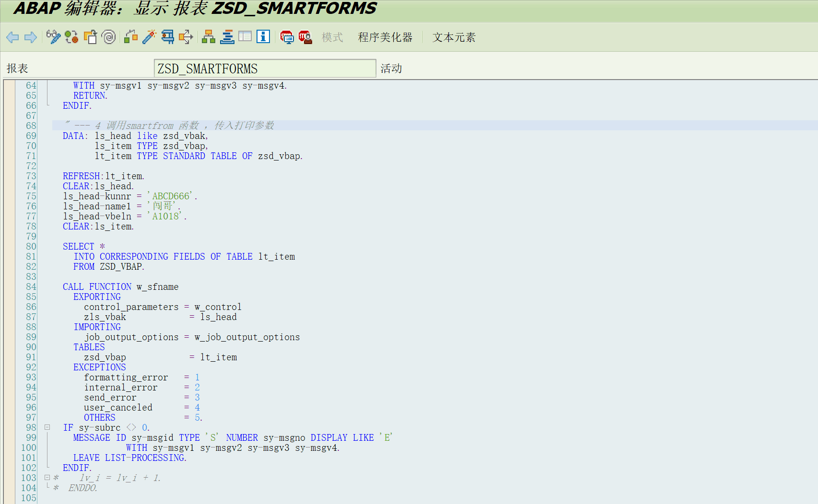
Task: Open Where-Used List arrows icon
Action: click(x=186, y=37)
